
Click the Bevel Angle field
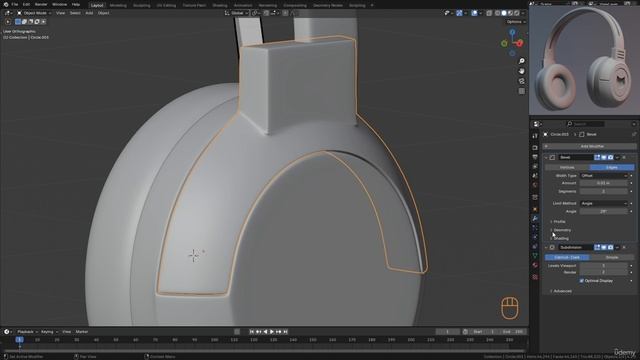604,211
